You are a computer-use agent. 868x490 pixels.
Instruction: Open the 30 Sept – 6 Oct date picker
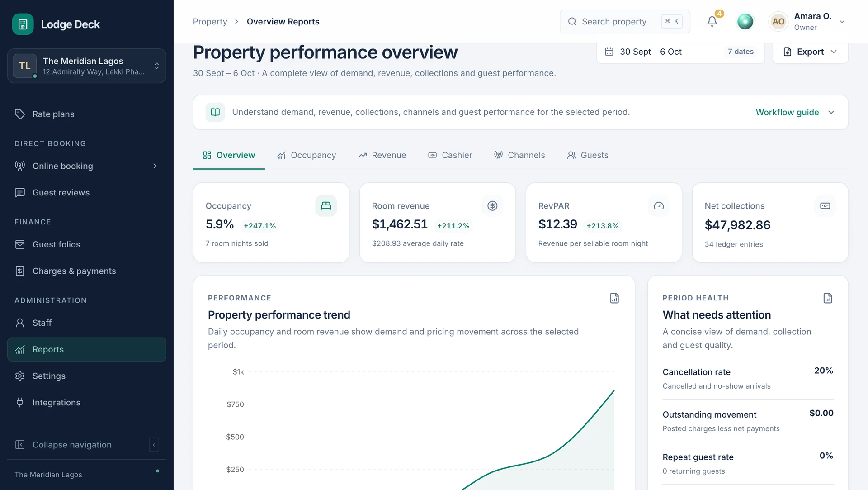680,52
